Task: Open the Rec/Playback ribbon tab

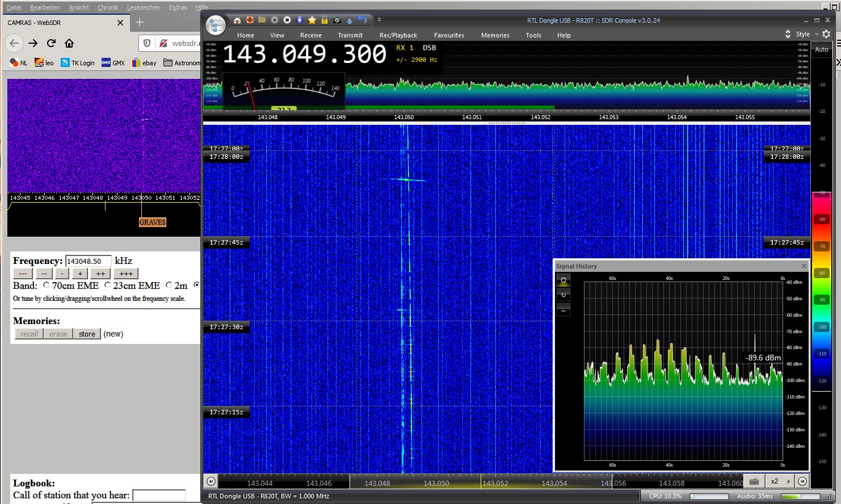Action: tap(398, 35)
